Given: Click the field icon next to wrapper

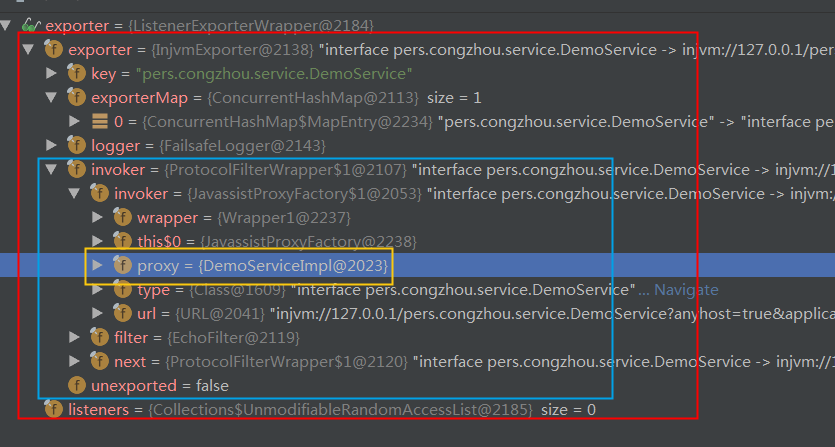Looking at the screenshot, I should click(123, 217).
